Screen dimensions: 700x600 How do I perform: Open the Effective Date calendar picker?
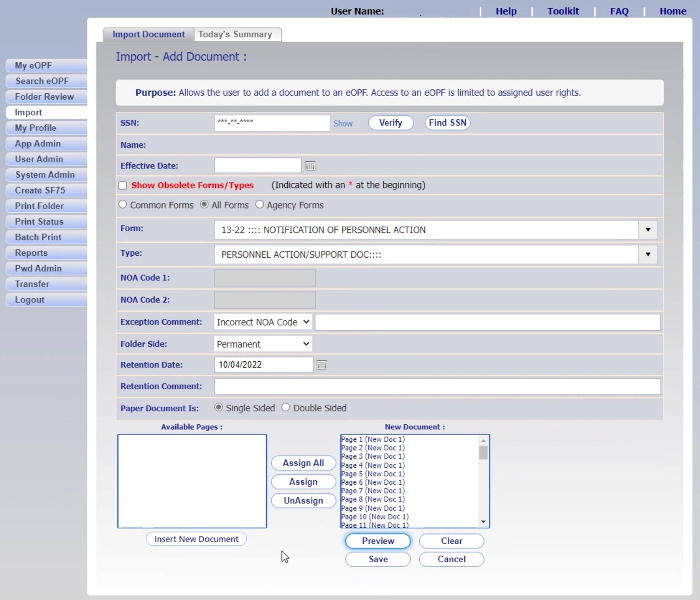click(x=310, y=165)
